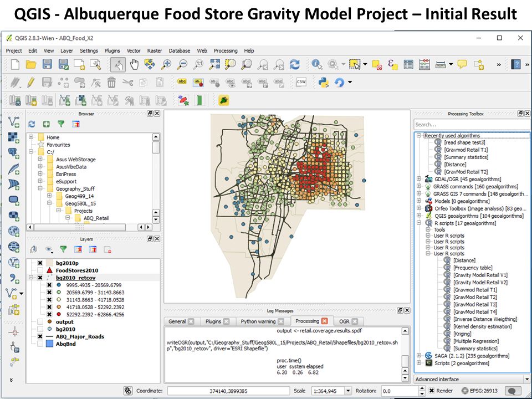532x399 pixels.
Task: Click the Remove layer icon in Layers panel
Action: point(108,250)
